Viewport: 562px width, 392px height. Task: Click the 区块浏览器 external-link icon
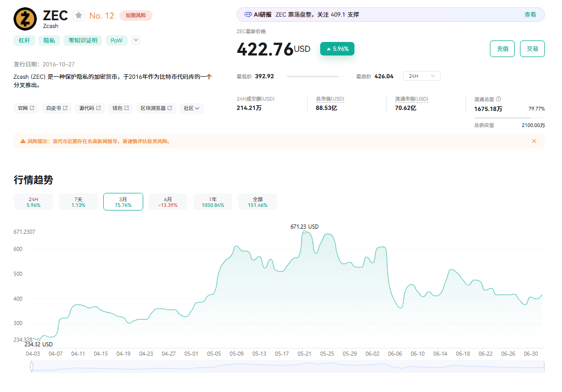click(x=170, y=108)
